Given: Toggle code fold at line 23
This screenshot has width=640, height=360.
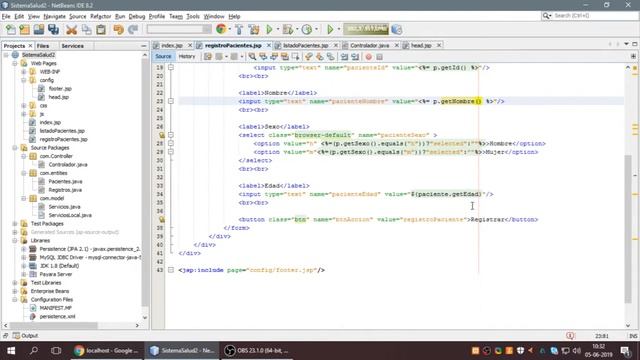Looking at the screenshot, I should (x=171, y=101).
